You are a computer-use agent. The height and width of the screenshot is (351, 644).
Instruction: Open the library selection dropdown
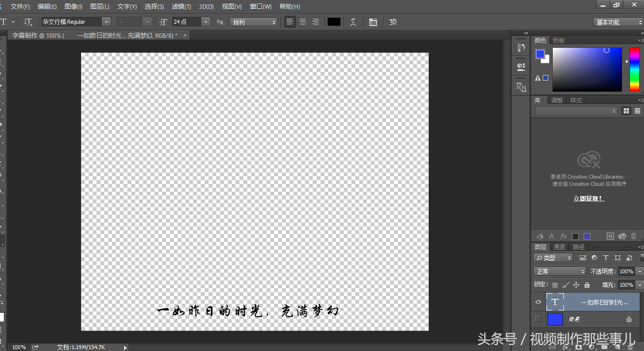click(x=576, y=111)
